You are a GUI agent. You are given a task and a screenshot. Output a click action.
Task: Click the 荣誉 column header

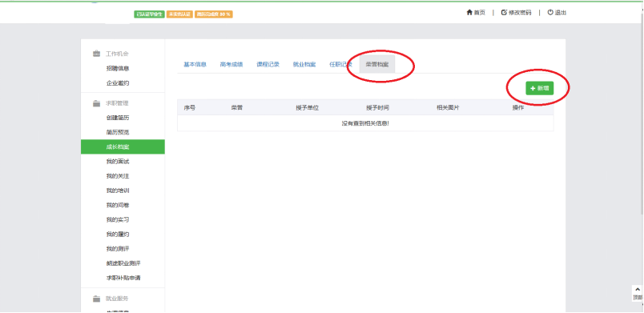236,108
